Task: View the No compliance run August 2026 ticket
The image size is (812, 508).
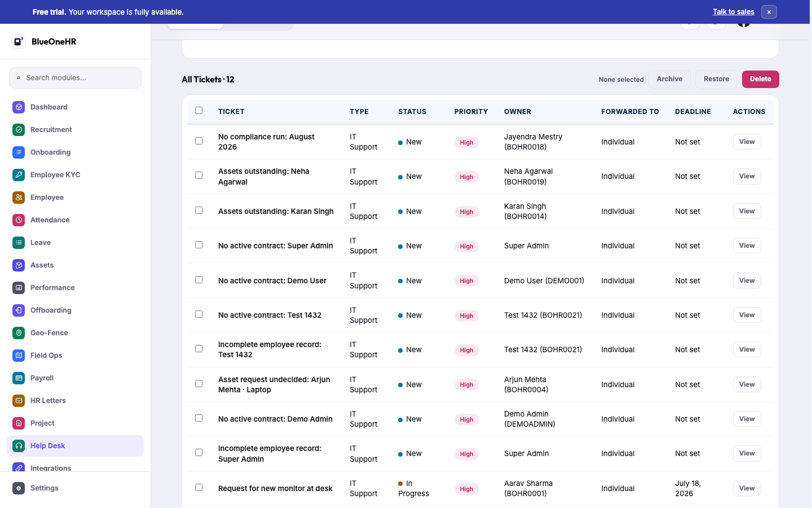Action: click(x=747, y=142)
